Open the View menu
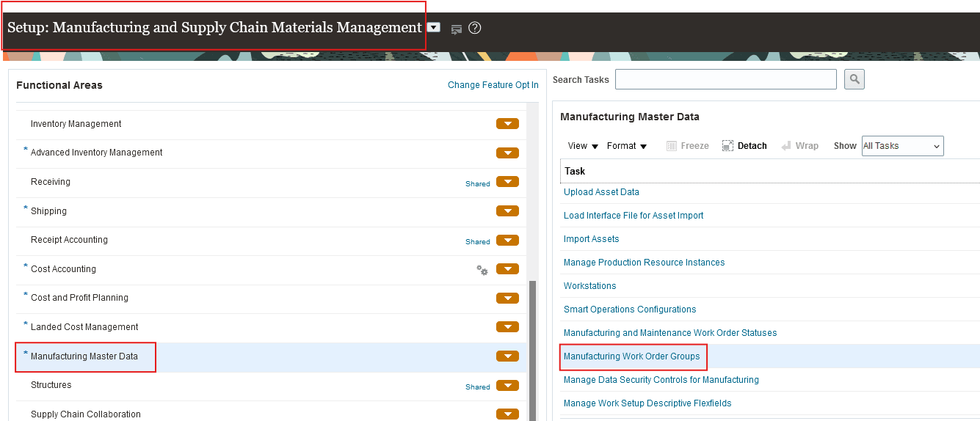This screenshot has height=421, width=980. tap(583, 146)
